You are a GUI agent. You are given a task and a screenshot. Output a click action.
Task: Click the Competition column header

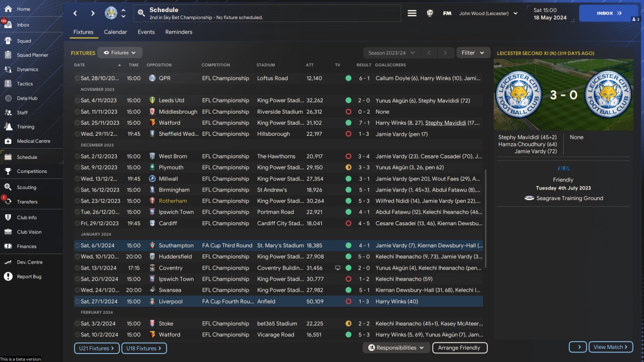(x=216, y=65)
